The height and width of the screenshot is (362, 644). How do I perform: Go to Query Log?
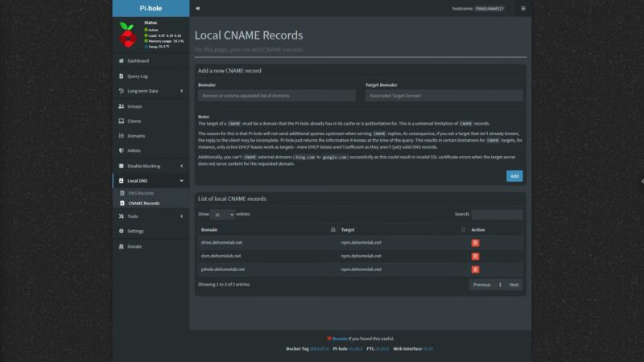pyautogui.click(x=137, y=76)
